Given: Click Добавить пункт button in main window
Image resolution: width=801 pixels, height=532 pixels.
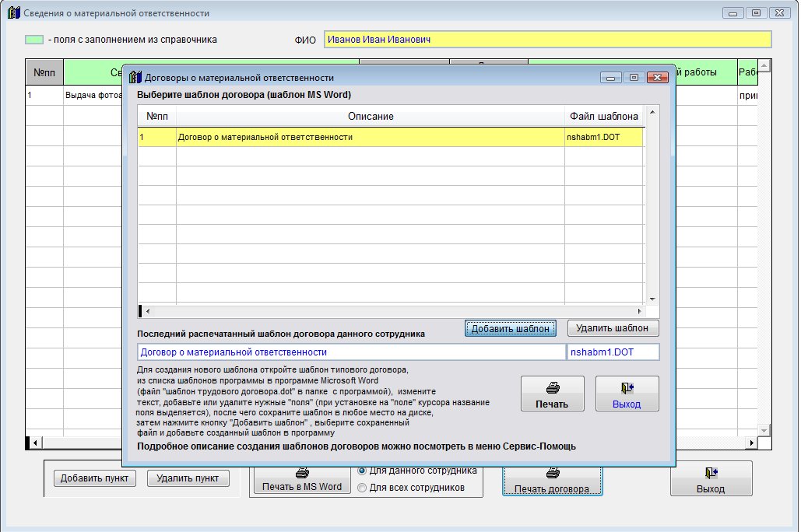Looking at the screenshot, I should (x=94, y=478).
